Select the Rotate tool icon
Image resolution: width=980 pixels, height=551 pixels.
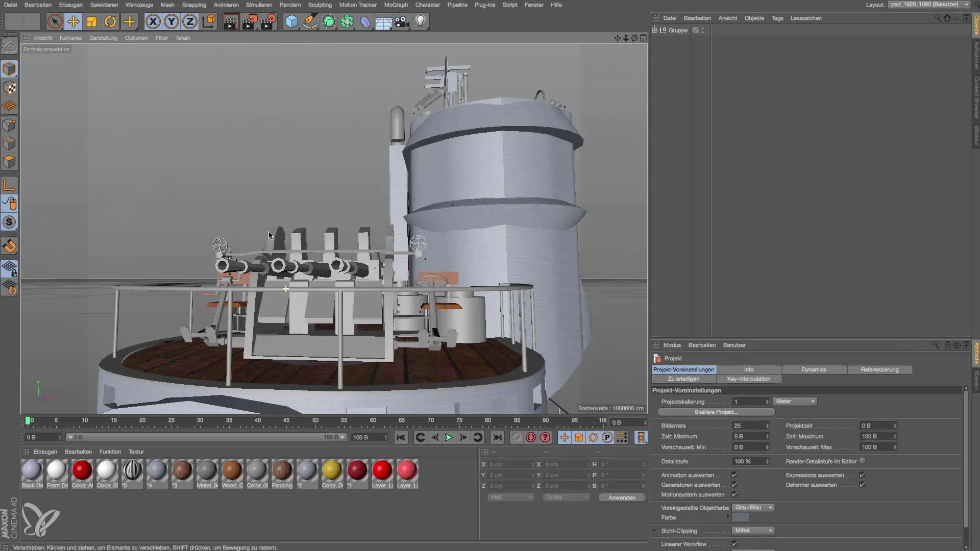point(110,21)
